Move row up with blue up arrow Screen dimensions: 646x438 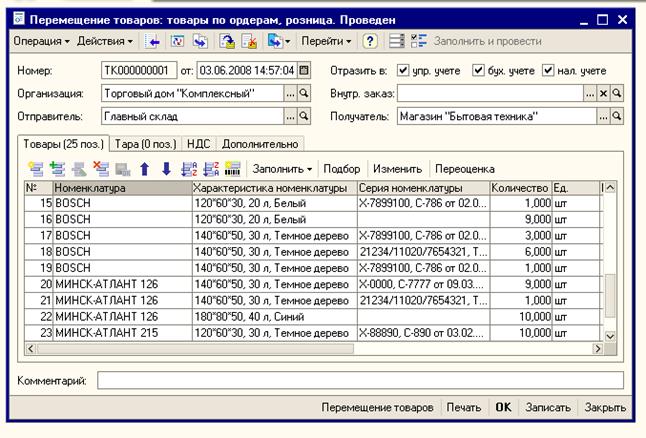[145, 169]
